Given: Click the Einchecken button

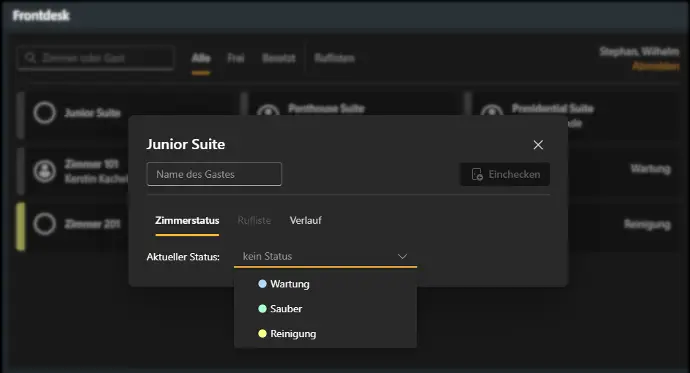Looking at the screenshot, I should coord(505,174).
